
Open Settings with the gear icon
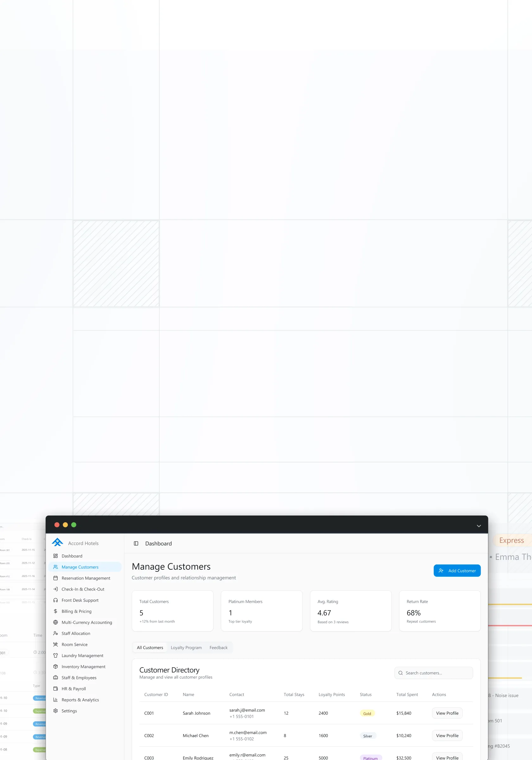point(56,710)
